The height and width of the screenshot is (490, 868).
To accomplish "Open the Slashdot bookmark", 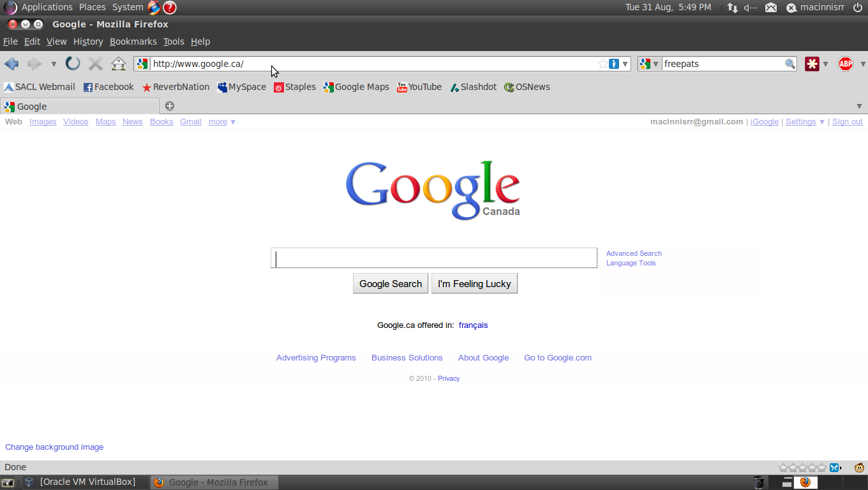I will tap(473, 87).
